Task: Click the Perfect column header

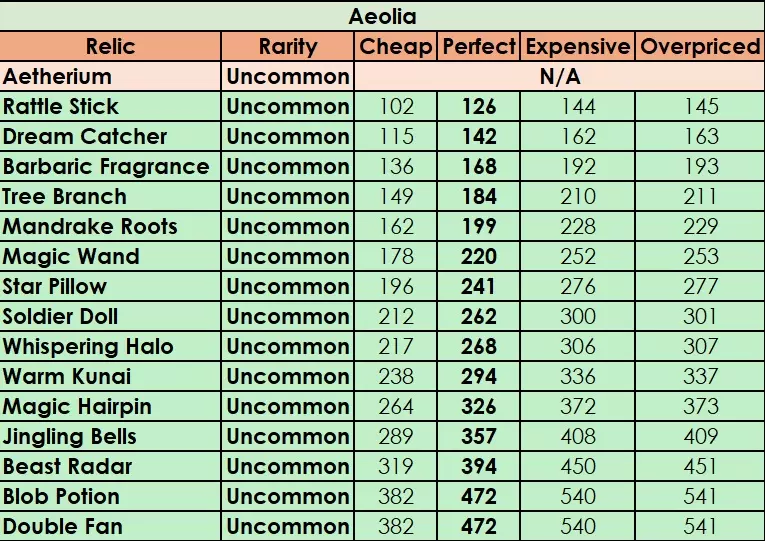Action: click(479, 46)
